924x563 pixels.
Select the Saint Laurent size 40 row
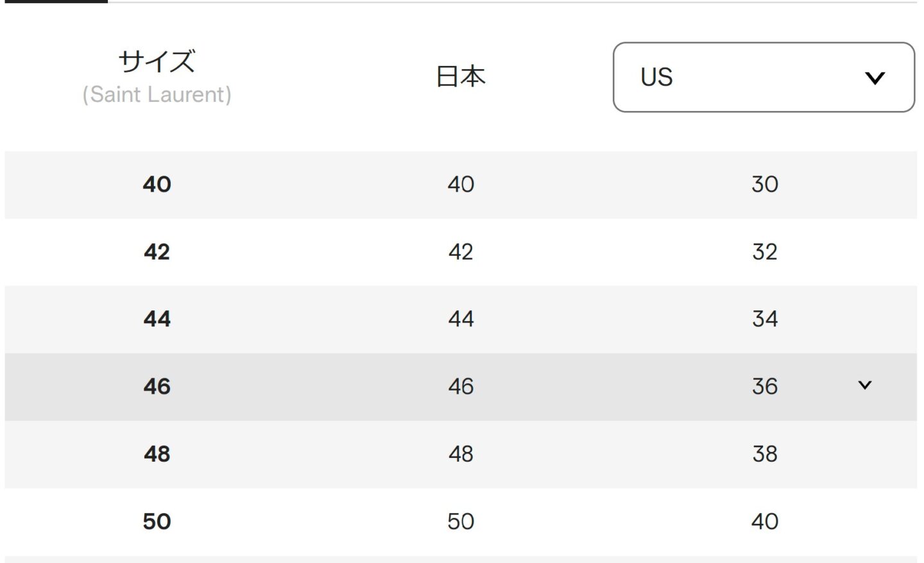click(x=157, y=185)
